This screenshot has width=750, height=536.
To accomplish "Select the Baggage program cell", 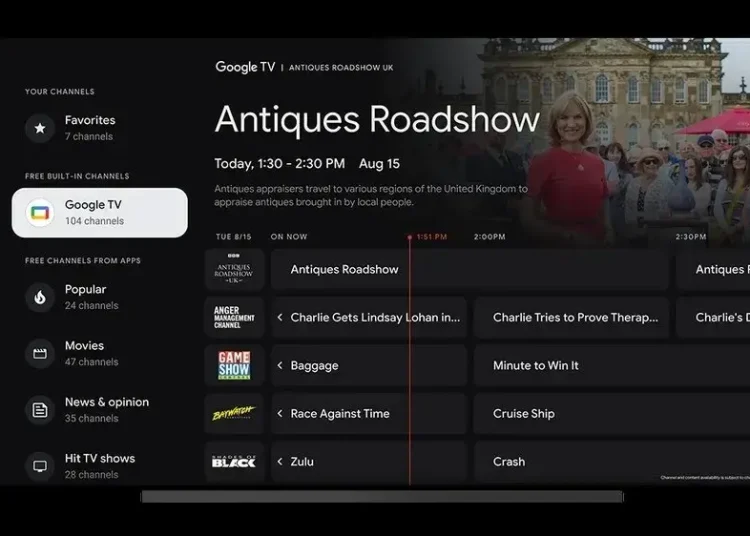I will point(369,365).
